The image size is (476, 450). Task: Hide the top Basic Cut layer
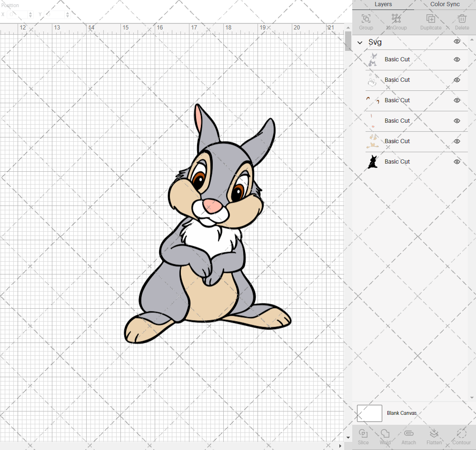(456, 59)
